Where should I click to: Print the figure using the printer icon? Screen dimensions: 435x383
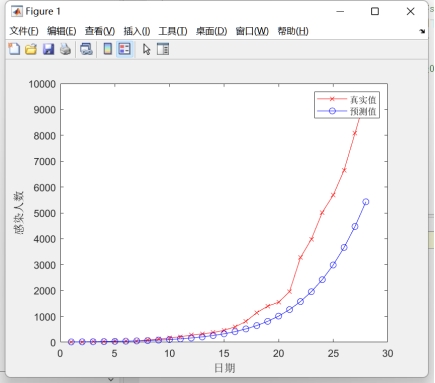[x=65, y=49]
